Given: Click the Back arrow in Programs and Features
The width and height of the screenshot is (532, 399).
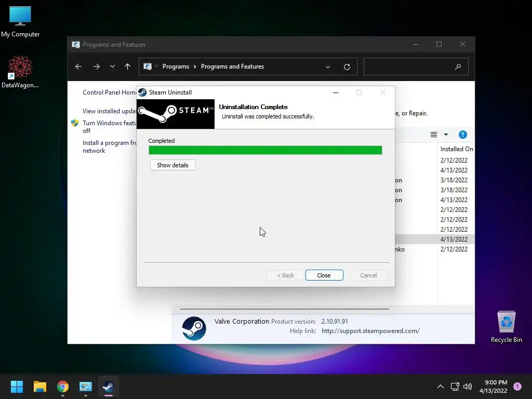Looking at the screenshot, I should (x=78, y=66).
